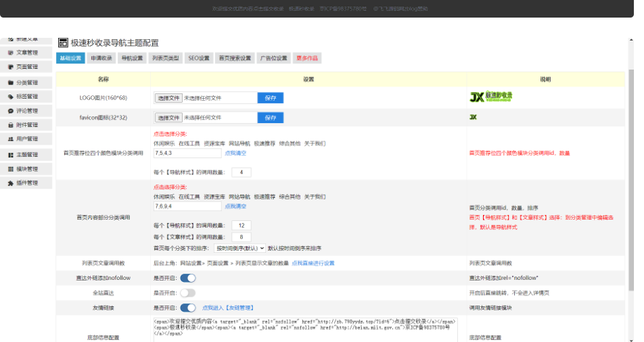This screenshot has height=342, width=644.
Task: Click the 7,5,4,3 category id input field
Action: click(x=187, y=153)
